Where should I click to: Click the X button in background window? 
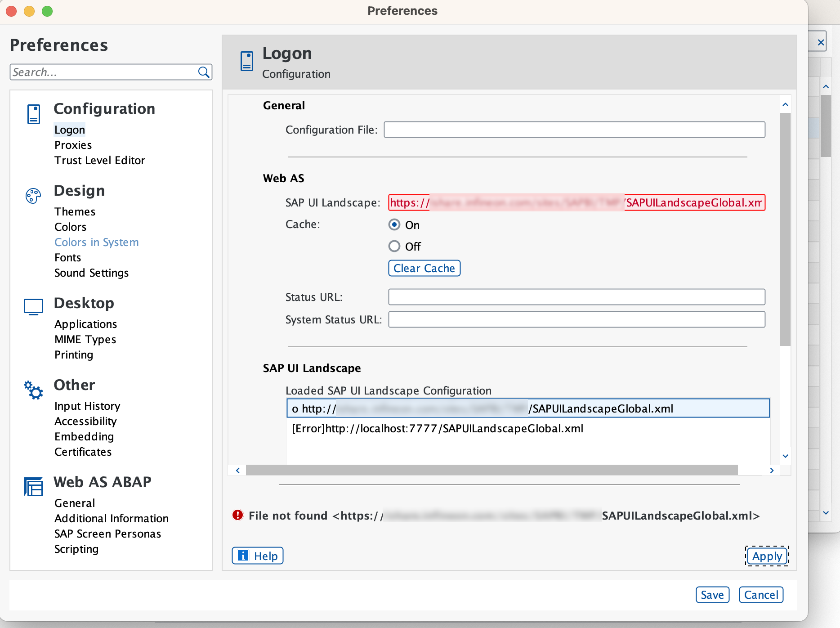click(821, 42)
